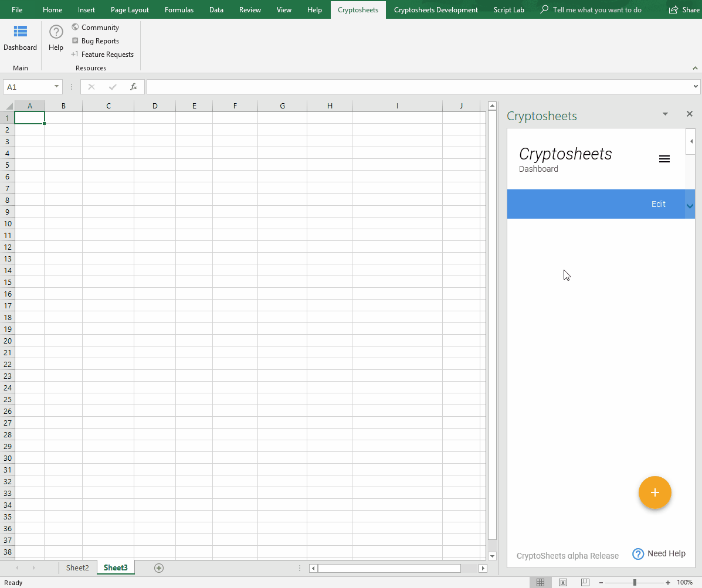This screenshot has height=588, width=702.
Task: Select row header 10
Action: 8,224
